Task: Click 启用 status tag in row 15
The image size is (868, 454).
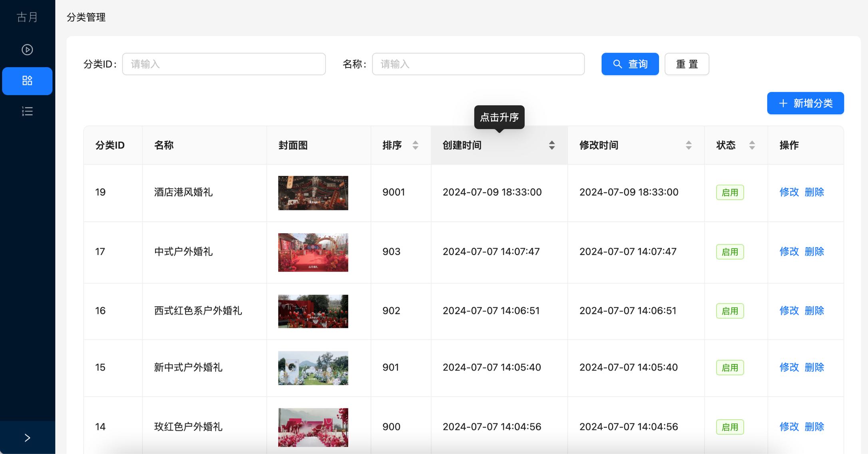Action: click(730, 368)
